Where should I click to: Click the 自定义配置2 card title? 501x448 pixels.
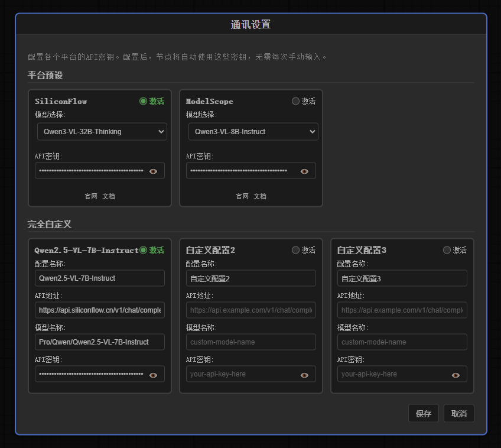(210, 250)
